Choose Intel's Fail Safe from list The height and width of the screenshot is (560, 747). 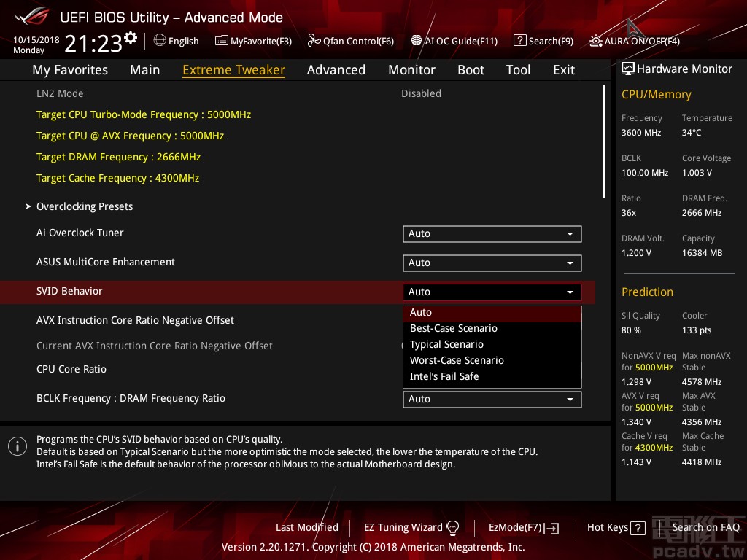(x=444, y=376)
